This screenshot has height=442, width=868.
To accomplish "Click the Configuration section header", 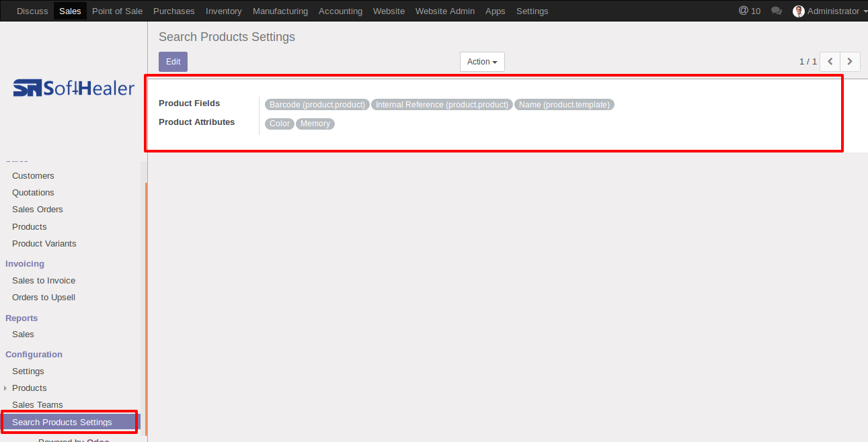I will click(34, 355).
